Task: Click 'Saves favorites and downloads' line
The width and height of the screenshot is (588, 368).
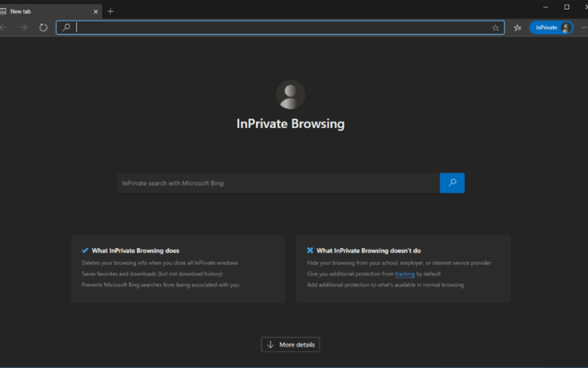Action: click(152, 274)
